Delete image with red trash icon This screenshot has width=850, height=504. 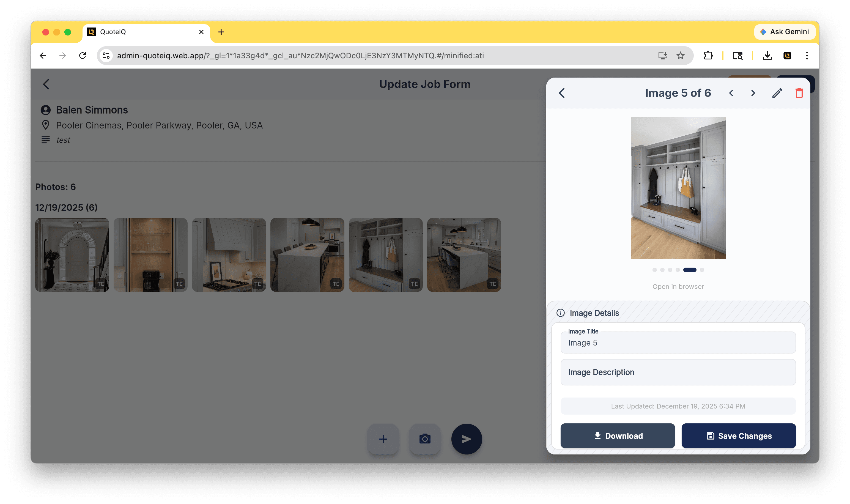point(799,93)
